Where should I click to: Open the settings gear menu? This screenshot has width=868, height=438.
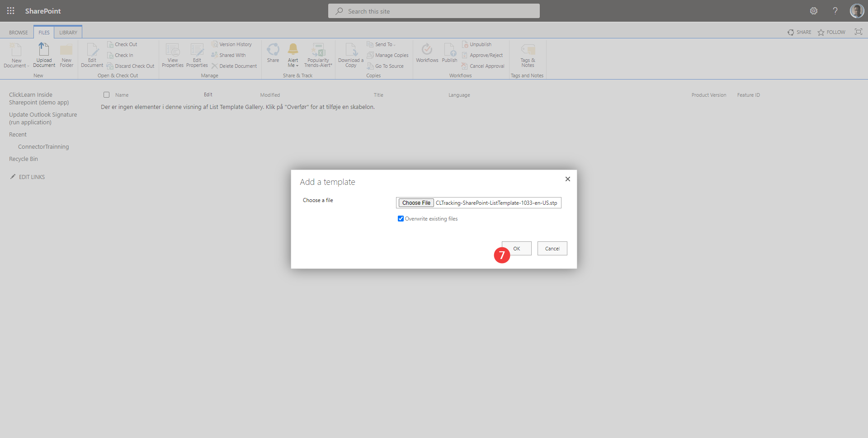click(814, 11)
